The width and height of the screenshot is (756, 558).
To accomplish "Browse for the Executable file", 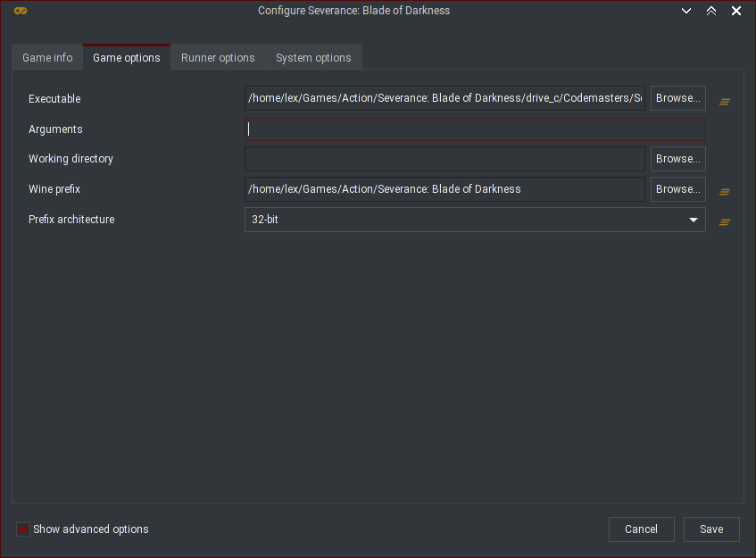I will (677, 98).
